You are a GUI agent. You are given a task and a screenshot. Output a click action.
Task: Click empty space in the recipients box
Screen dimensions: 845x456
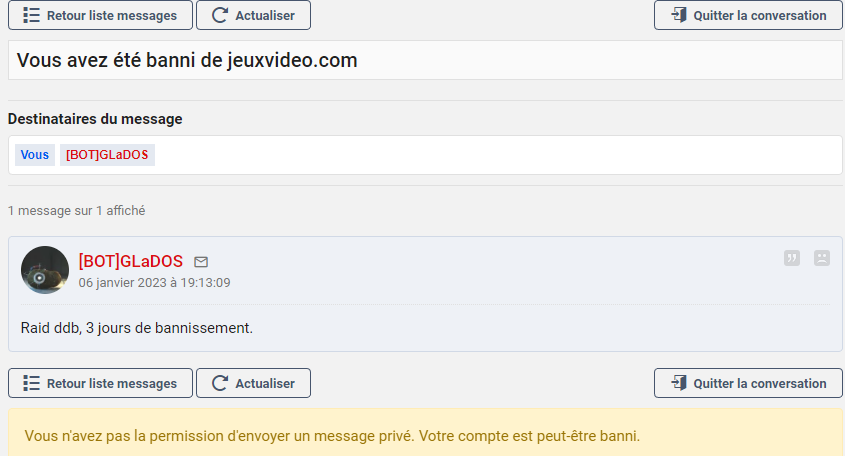pos(500,155)
